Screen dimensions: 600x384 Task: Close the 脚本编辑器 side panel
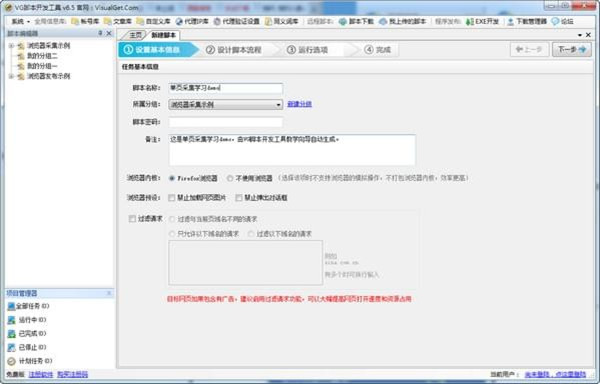point(109,33)
